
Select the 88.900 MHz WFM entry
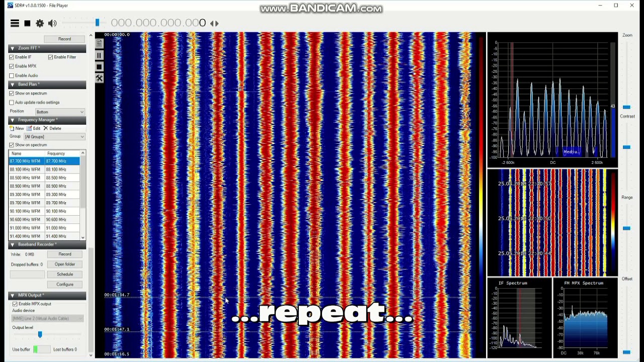point(44,186)
